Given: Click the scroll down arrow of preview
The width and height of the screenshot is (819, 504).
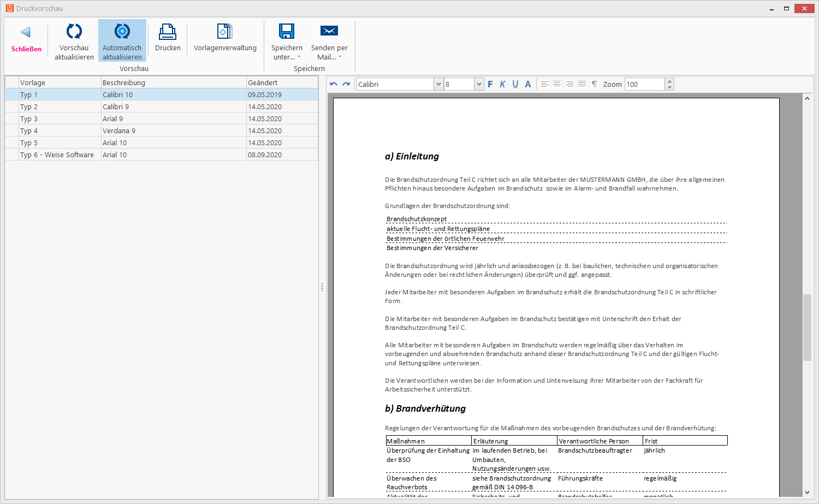Looking at the screenshot, I should (x=807, y=493).
